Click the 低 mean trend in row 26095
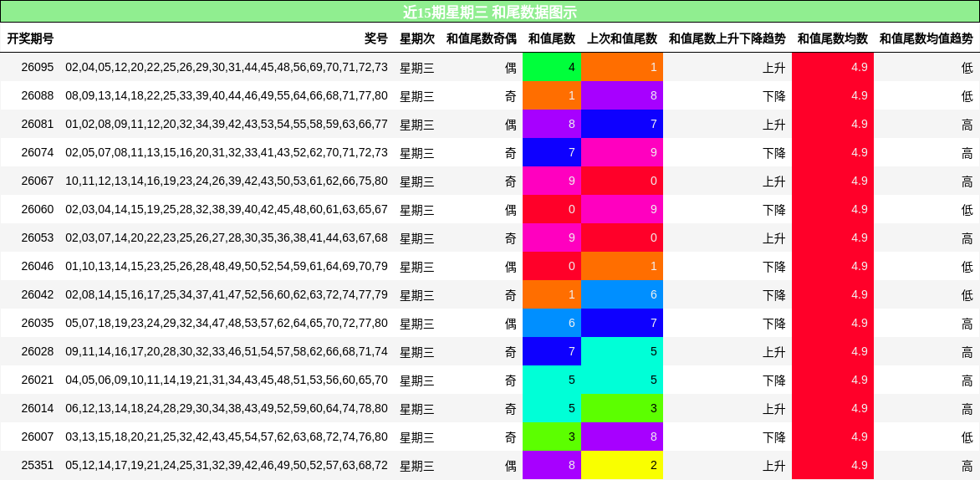Image resolution: width=980 pixels, height=480 pixels. point(967,68)
